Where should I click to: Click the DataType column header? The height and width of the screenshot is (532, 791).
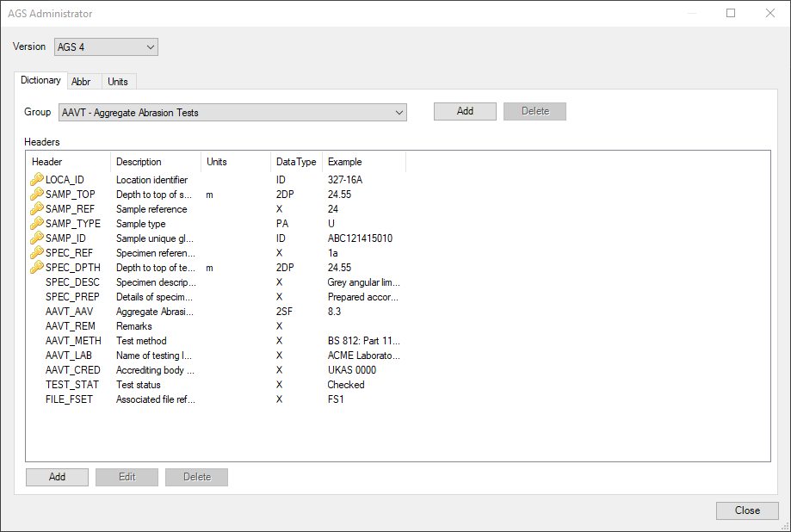click(x=295, y=161)
